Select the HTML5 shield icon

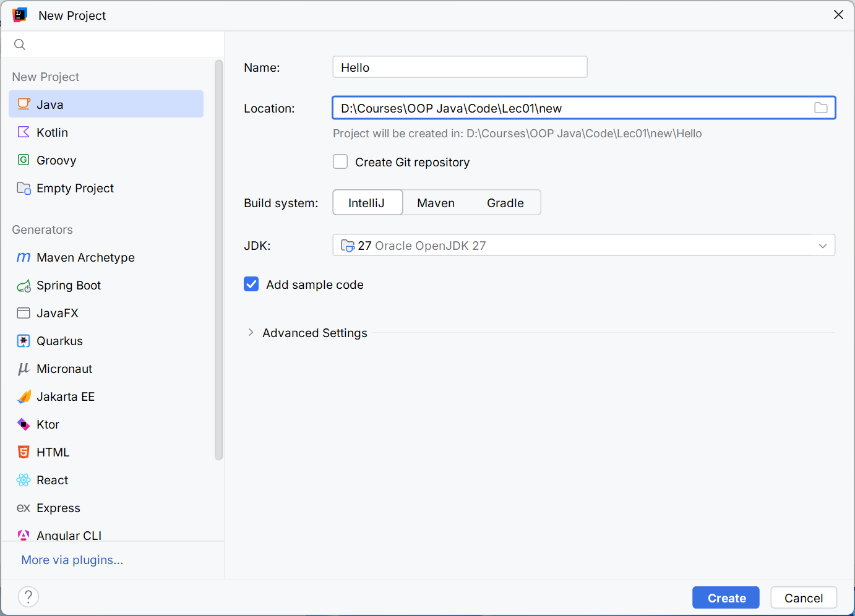(24, 452)
